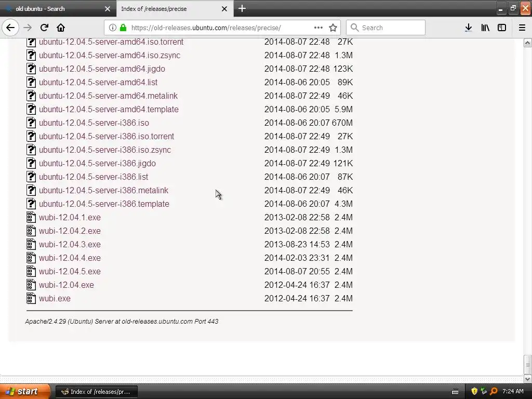Download wubi-12.04.3.exe
This screenshot has height=399, width=532.
coord(70,245)
